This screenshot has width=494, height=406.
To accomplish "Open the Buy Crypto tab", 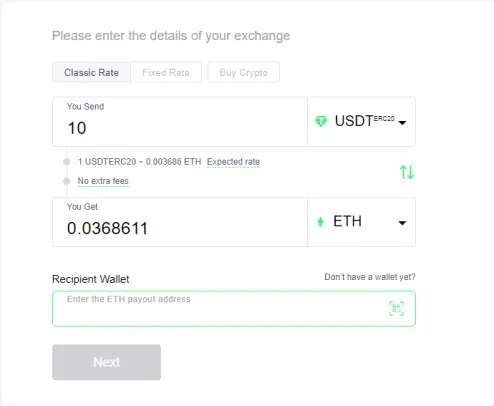I will [243, 72].
